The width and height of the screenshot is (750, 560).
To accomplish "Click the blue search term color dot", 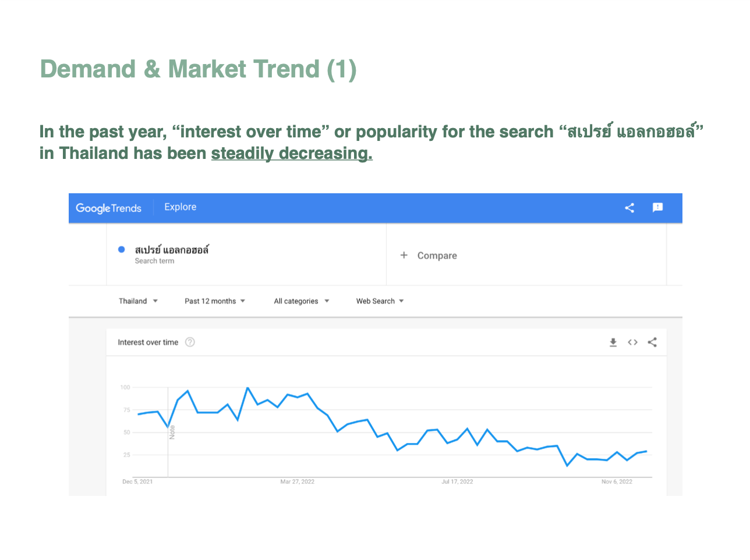I will 122,249.
